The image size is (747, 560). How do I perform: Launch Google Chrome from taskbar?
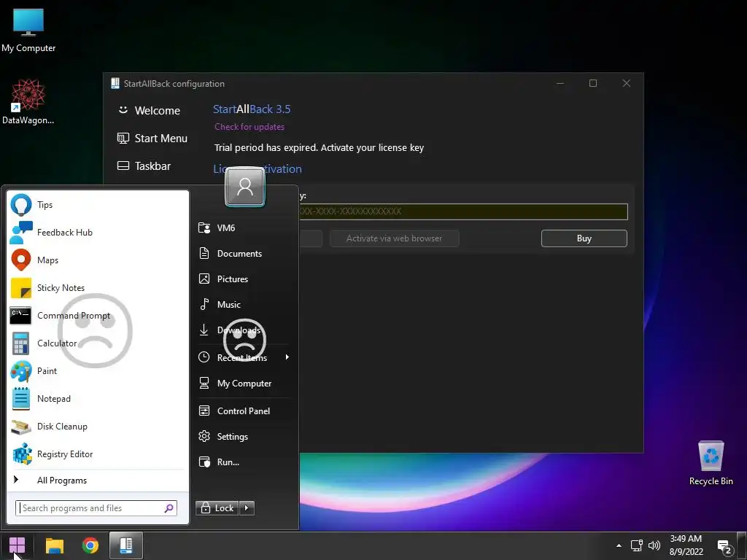point(90,545)
